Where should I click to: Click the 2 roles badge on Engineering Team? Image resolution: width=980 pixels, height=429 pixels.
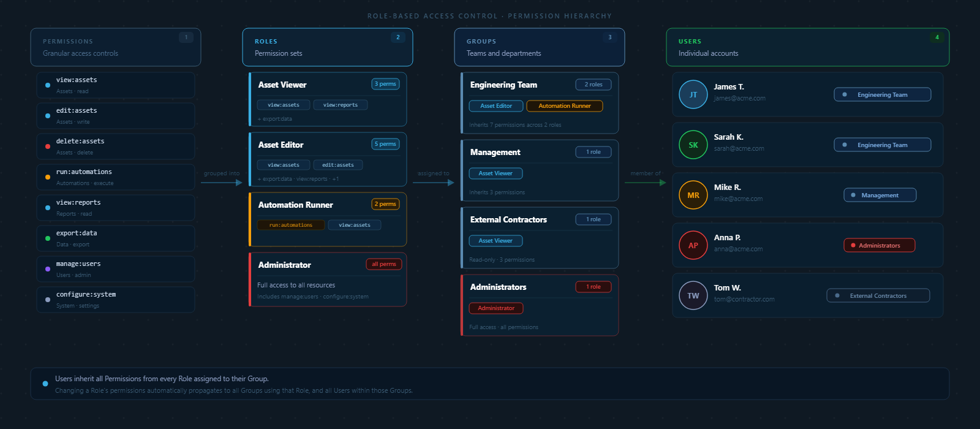coord(594,85)
